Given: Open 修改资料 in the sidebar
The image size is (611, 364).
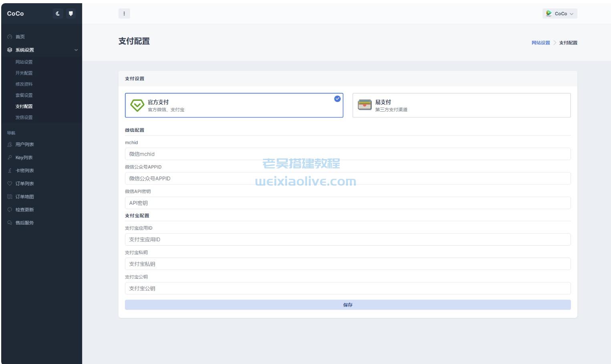Looking at the screenshot, I should click(x=24, y=84).
